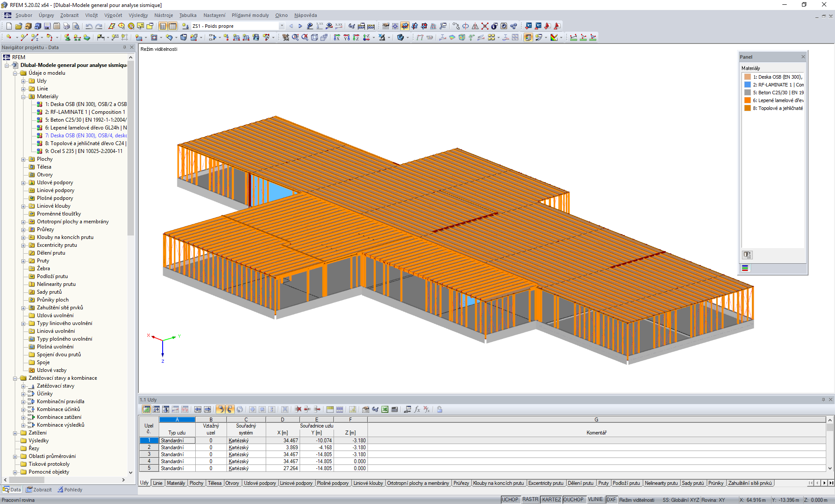This screenshot has width=835, height=504.
Task: Toggle the VLINIE status bar mode
Action: point(595,499)
